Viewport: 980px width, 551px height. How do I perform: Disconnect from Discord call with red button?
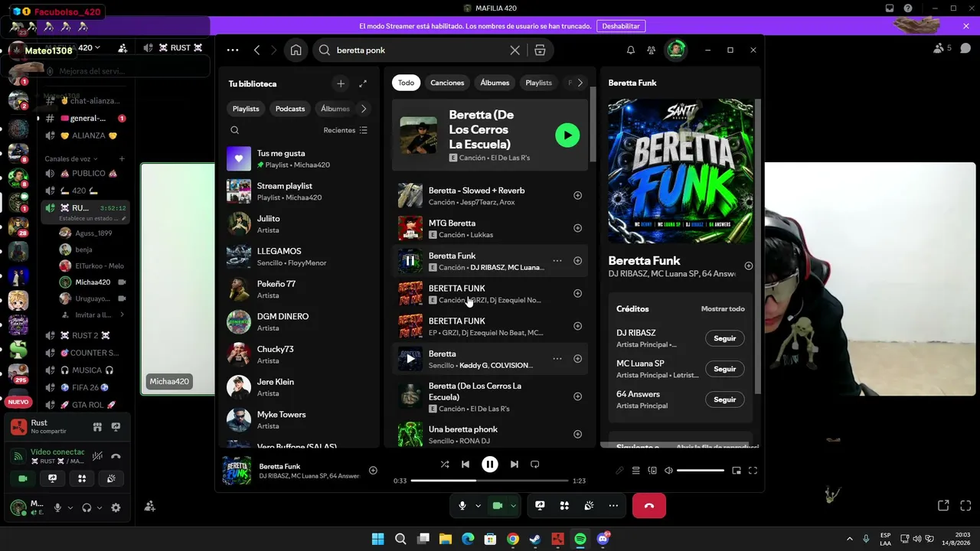point(649,506)
